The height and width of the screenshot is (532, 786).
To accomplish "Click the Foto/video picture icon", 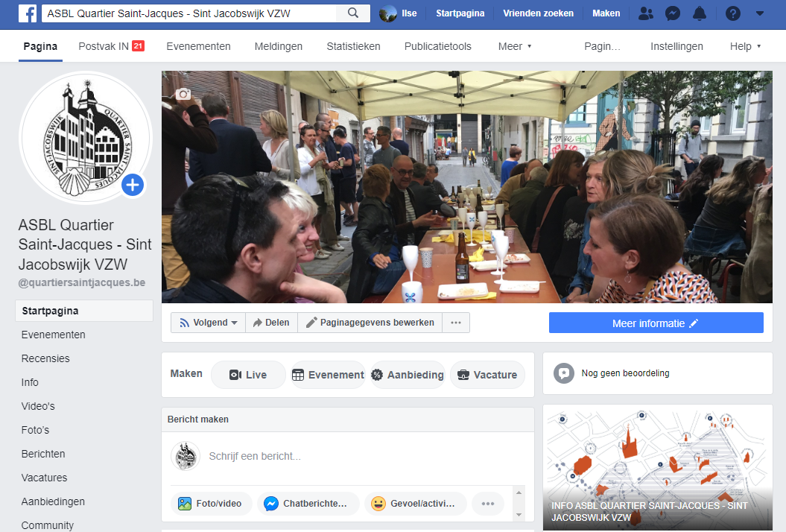I will (x=185, y=504).
